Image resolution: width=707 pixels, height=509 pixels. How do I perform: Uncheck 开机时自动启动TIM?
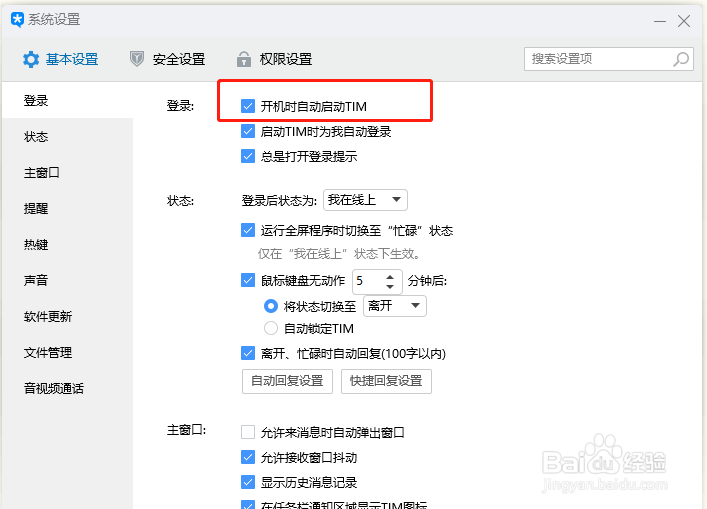(248, 106)
